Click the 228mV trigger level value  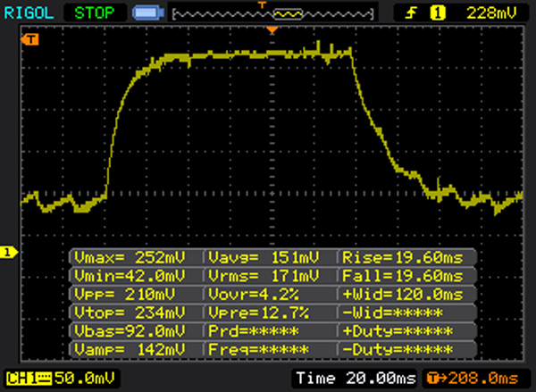[x=491, y=13]
